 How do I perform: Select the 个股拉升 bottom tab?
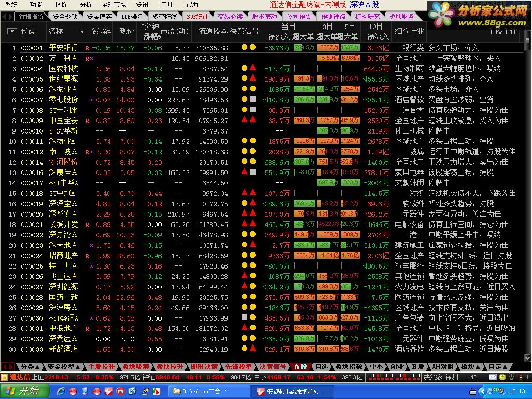[x=101, y=367]
